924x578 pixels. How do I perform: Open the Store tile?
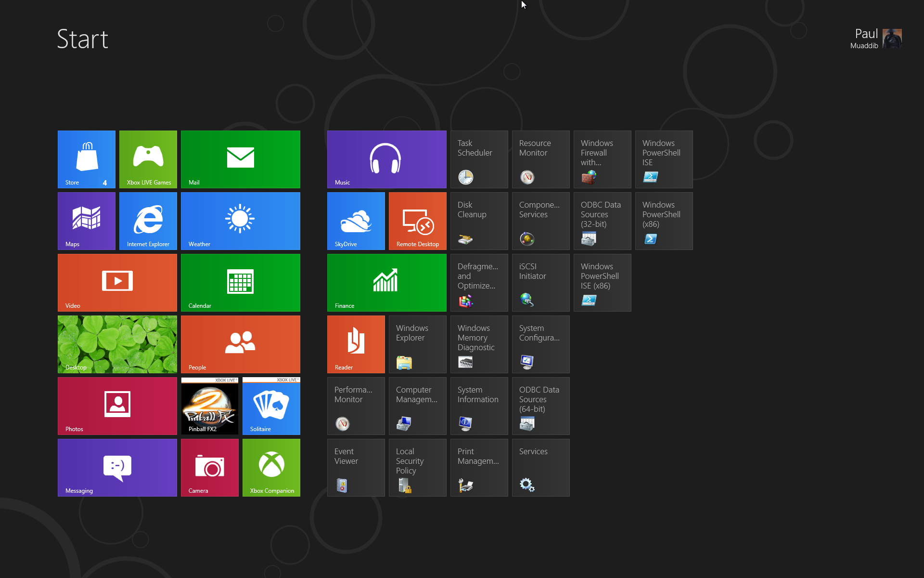(87, 159)
